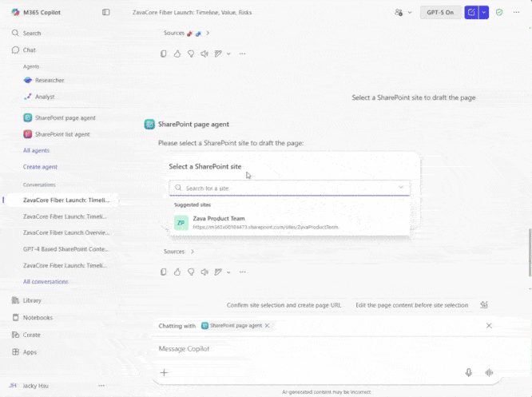The height and width of the screenshot is (397, 532).
Task: Expand the lower Sources chevron
Action: coord(193,252)
